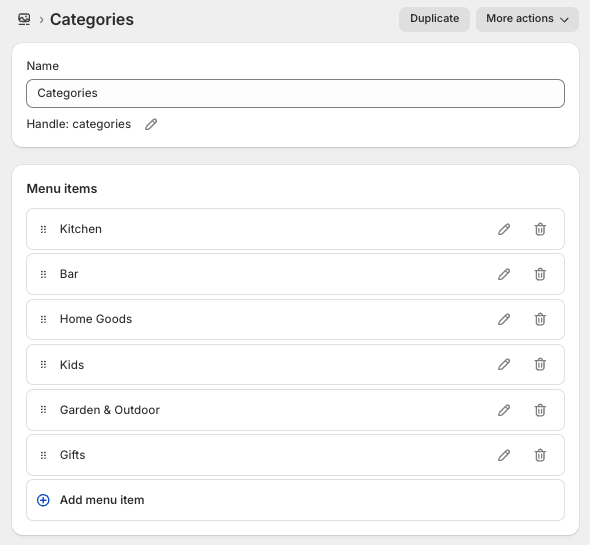Delete the Kitchen menu item

[540, 229]
